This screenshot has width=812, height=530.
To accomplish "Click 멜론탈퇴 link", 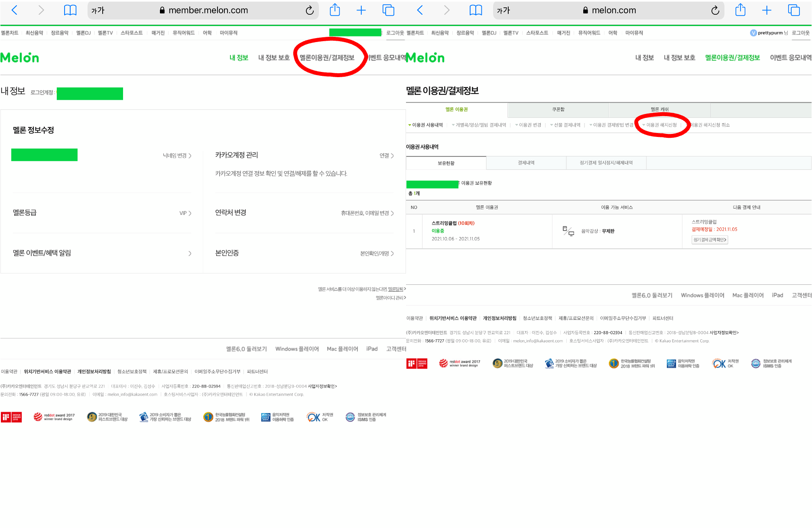I will pyautogui.click(x=396, y=289).
